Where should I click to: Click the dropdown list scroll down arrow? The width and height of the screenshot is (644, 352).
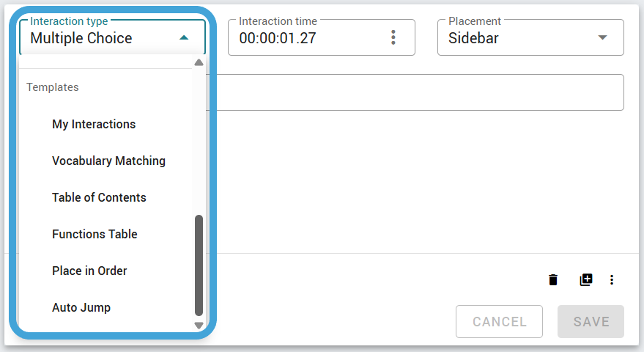199,326
